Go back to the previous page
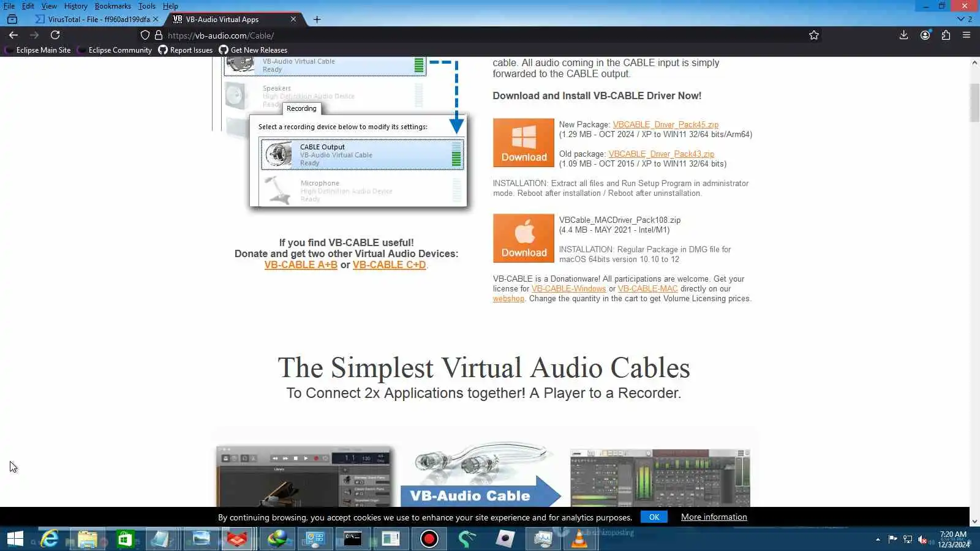The image size is (980, 551). click(x=13, y=35)
